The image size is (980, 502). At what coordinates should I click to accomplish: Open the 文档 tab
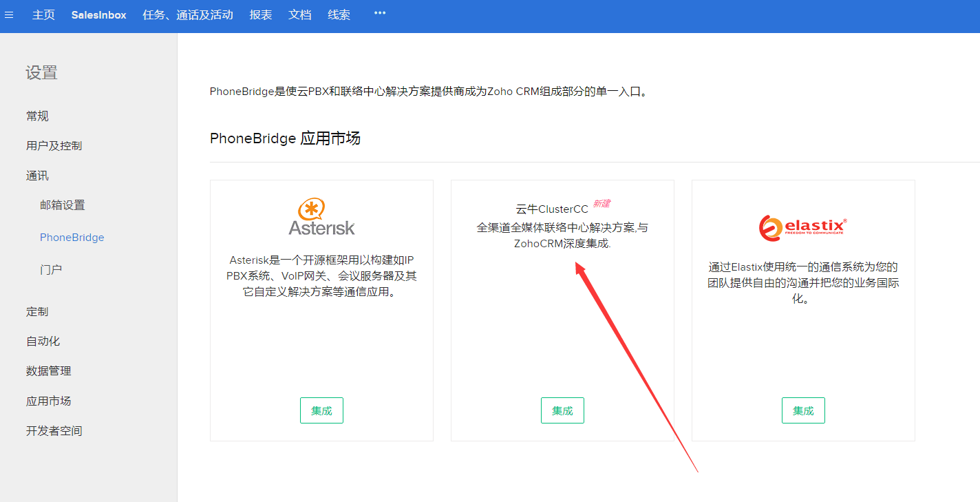coord(300,14)
